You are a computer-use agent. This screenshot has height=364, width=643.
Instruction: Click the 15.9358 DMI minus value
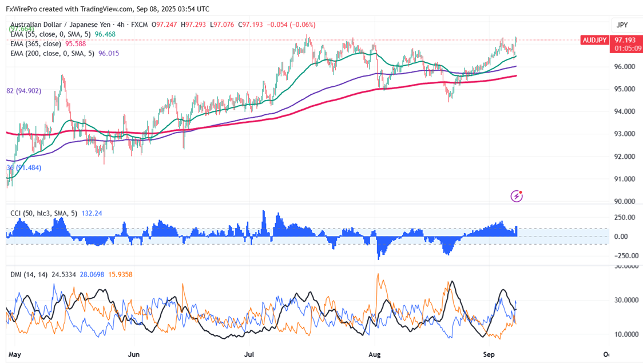[120, 274]
